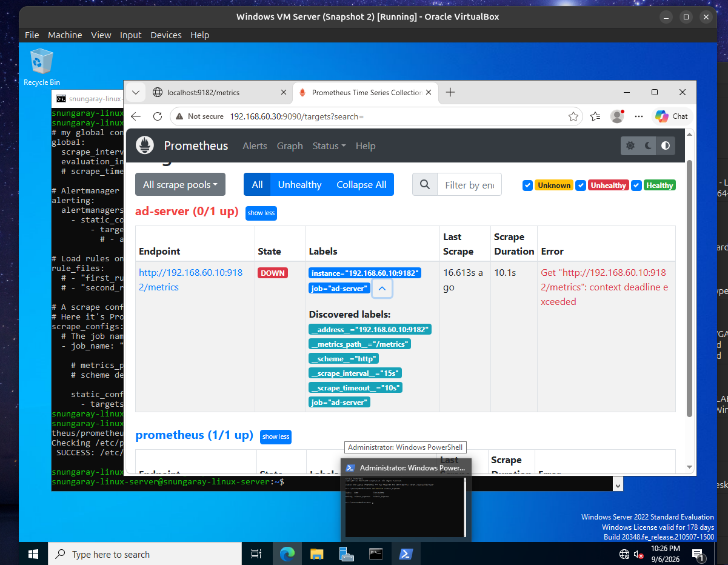Open the Alerts page
The image size is (728, 565).
click(x=255, y=145)
